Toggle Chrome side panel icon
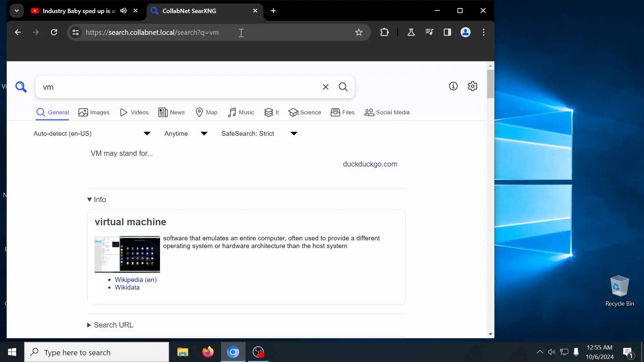Viewport: 644px width, 362px height. (x=447, y=32)
